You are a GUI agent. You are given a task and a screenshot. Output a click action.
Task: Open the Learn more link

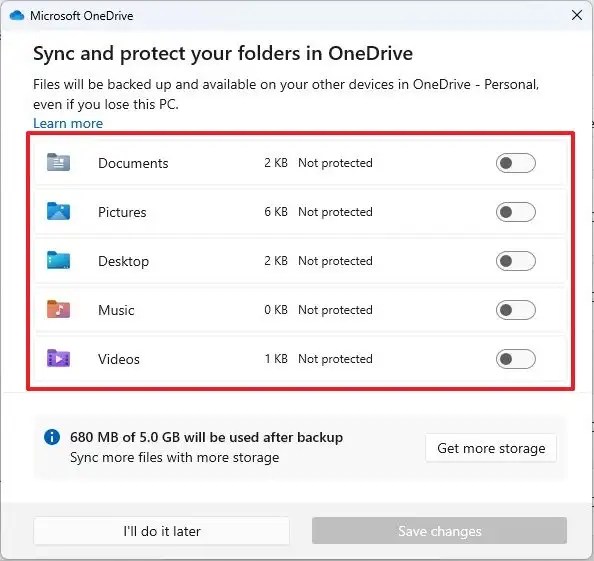pyautogui.click(x=68, y=123)
